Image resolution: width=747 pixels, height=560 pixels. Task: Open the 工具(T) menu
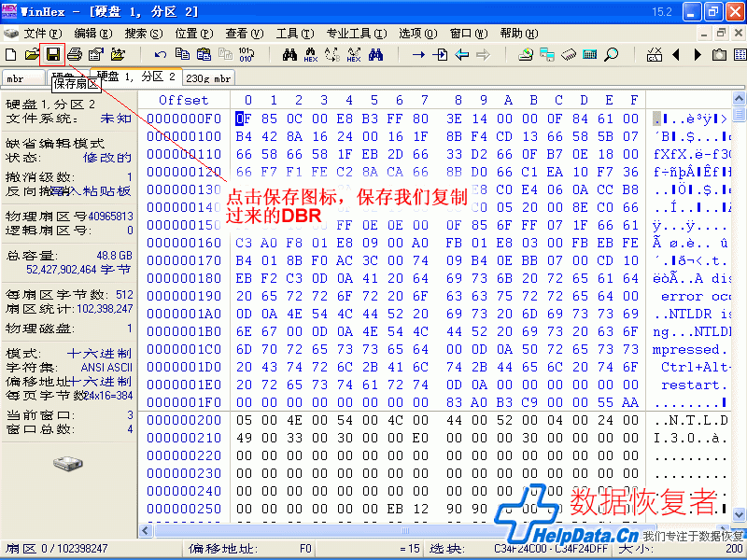click(x=295, y=34)
